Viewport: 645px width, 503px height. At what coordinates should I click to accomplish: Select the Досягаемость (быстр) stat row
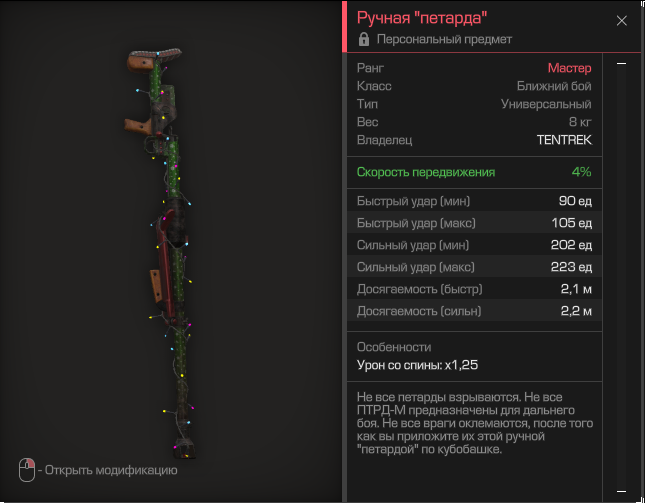pos(474,289)
